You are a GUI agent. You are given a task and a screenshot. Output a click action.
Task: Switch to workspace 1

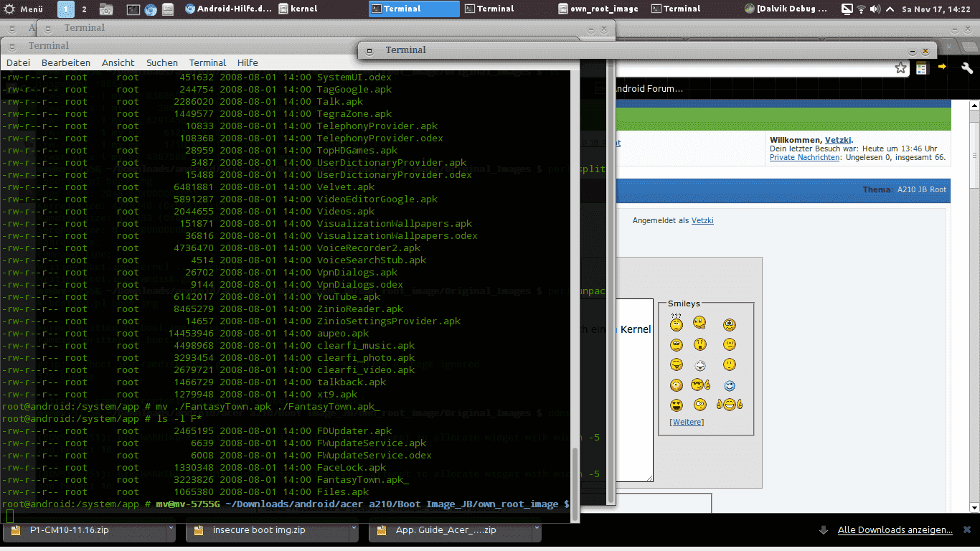tap(65, 9)
